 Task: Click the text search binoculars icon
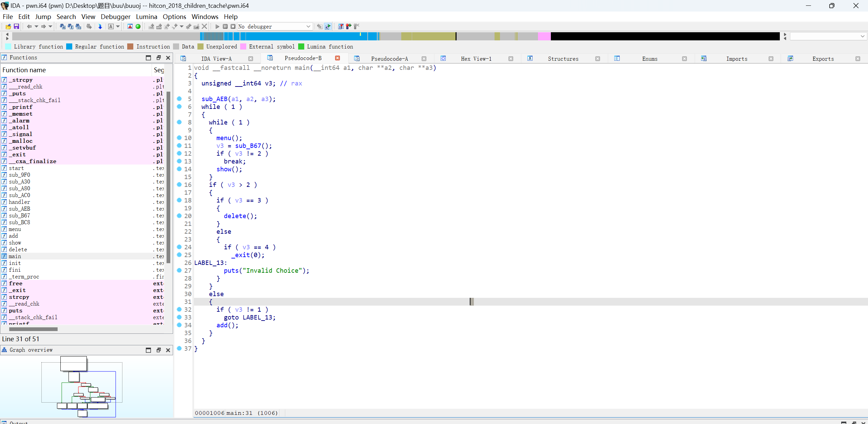point(71,26)
